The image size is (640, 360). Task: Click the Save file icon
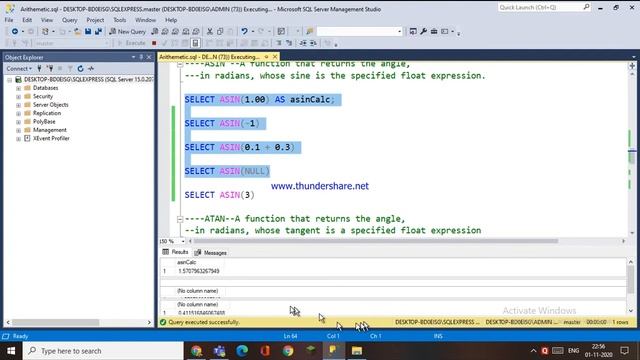tap(88, 31)
